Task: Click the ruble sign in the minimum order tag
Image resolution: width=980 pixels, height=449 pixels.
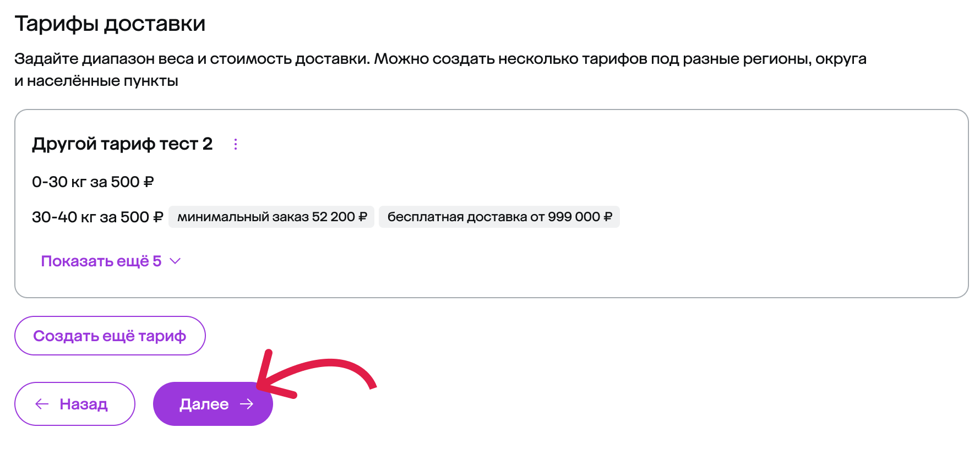Action: [x=363, y=217]
